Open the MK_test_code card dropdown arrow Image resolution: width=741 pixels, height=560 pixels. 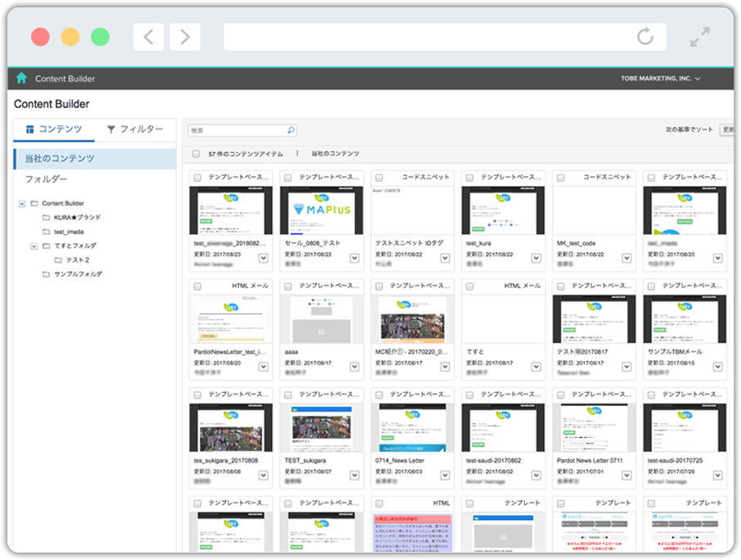[x=626, y=258]
